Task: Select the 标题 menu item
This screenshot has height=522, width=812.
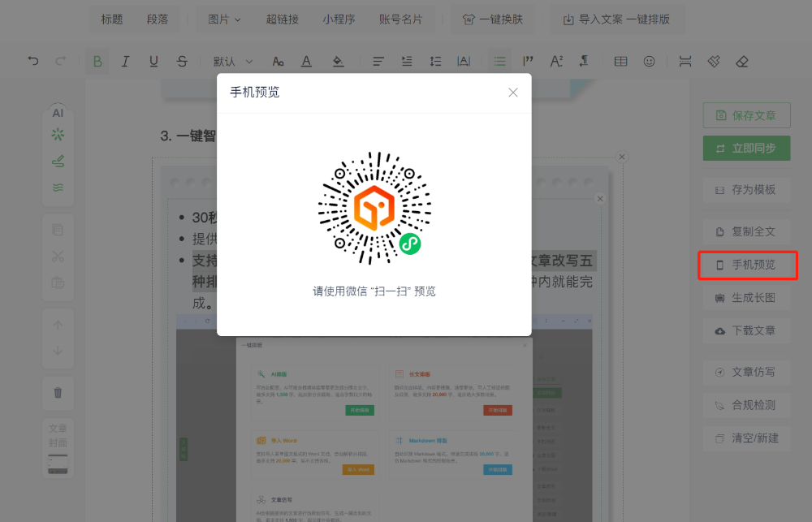Action: [x=112, y=19]
